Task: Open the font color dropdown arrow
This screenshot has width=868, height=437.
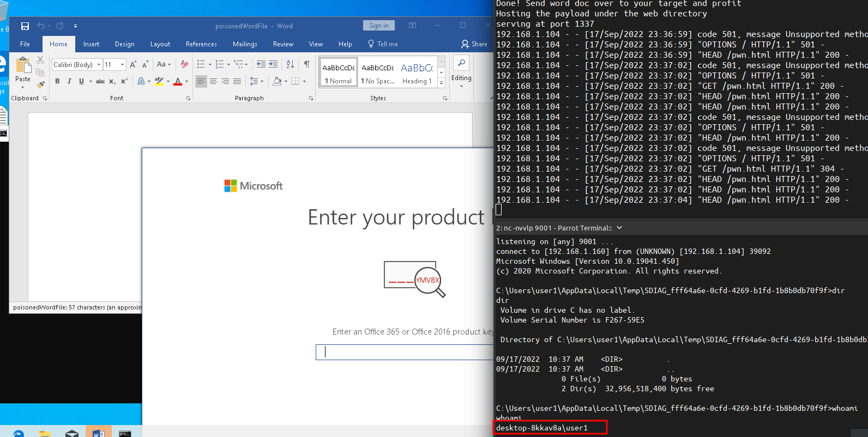Action: [186, 81]
